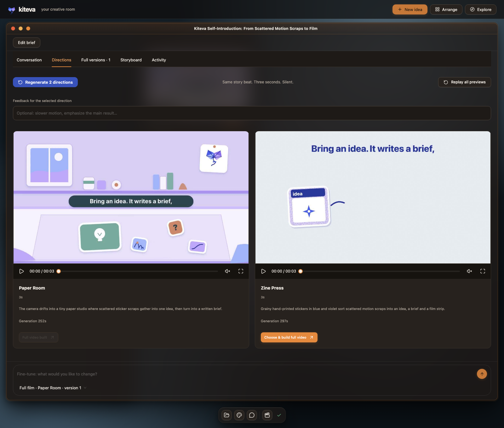Fullscreen the Zine Press preview
The image size is (504, 428).
point(483,271)
